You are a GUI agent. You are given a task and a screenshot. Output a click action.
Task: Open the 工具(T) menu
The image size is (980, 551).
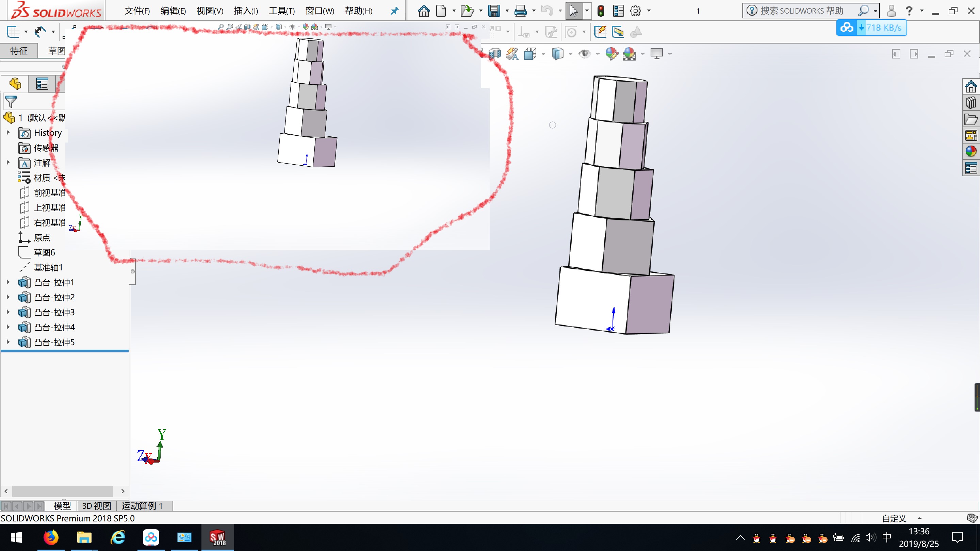coord(281,11)
